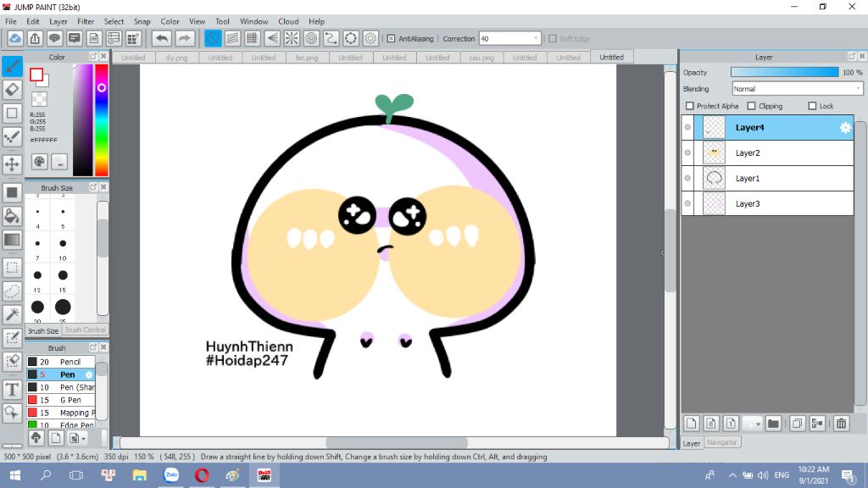Viewport: 868px width, 488px height.
Task: Switch to the cau.png document tab
Action: (481, 58)
